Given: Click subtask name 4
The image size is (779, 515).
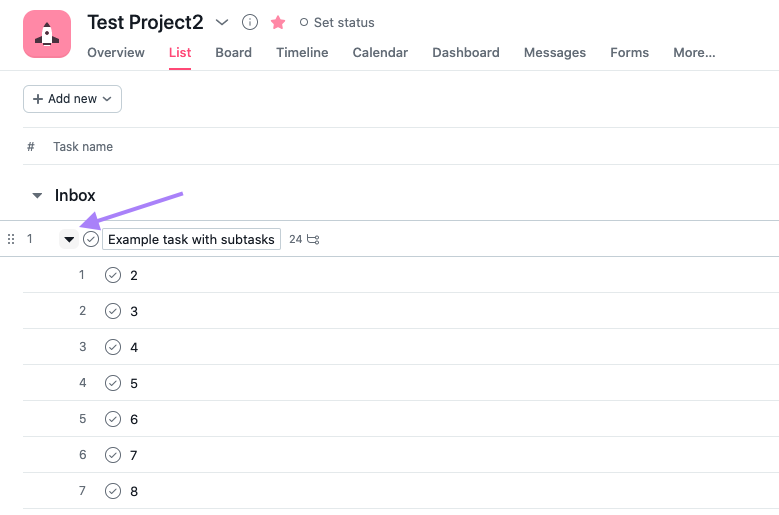Looking at the screenshot, I should pyautogui.click(x=134, y=348).
